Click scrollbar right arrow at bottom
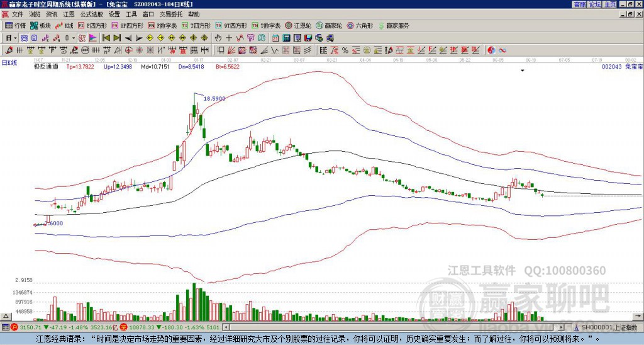The image size is (644, 345). click(562, 327)
